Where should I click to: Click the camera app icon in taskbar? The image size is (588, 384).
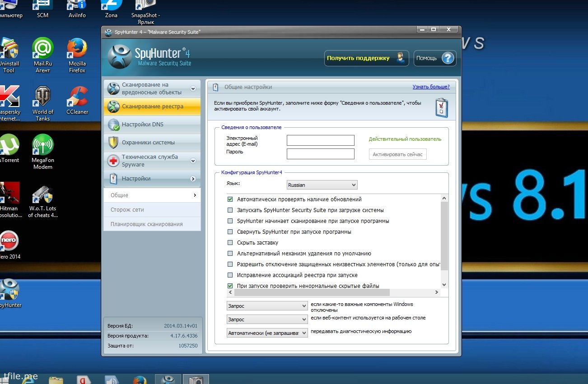196,379
